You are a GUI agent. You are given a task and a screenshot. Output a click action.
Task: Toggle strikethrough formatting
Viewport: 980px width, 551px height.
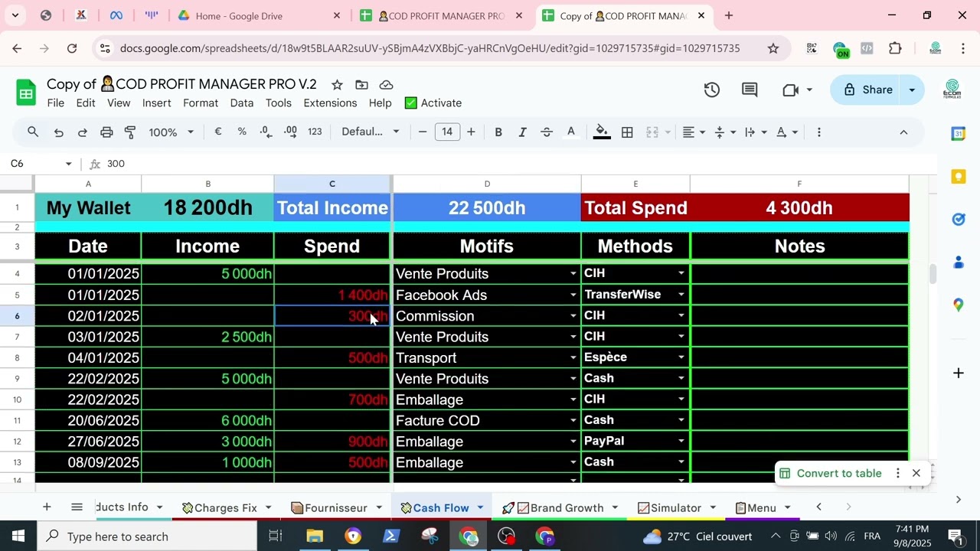tap(547, 132)
